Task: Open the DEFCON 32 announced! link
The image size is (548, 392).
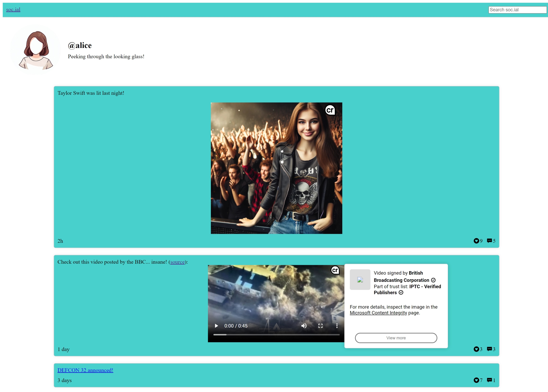Action: coord(85,370)
